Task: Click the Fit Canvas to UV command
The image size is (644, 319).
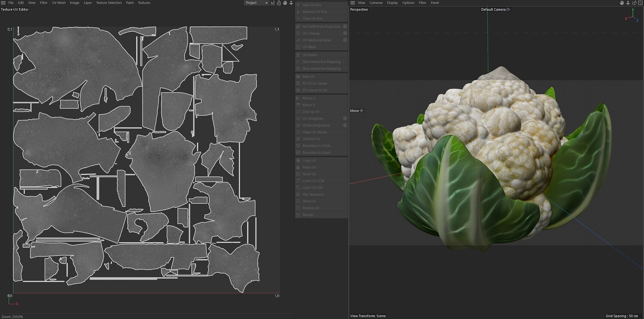Action: [x=321, y=90]
